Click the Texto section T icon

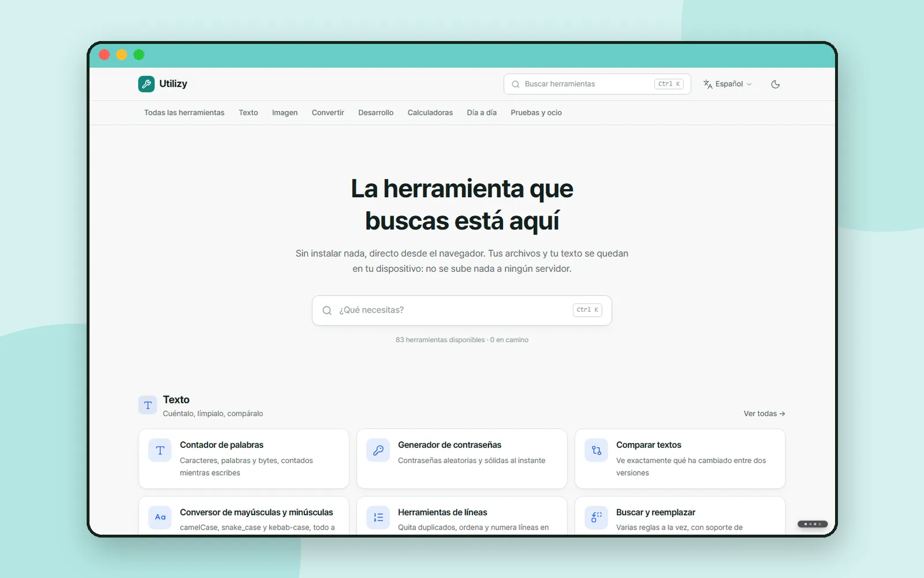point(148,405)
